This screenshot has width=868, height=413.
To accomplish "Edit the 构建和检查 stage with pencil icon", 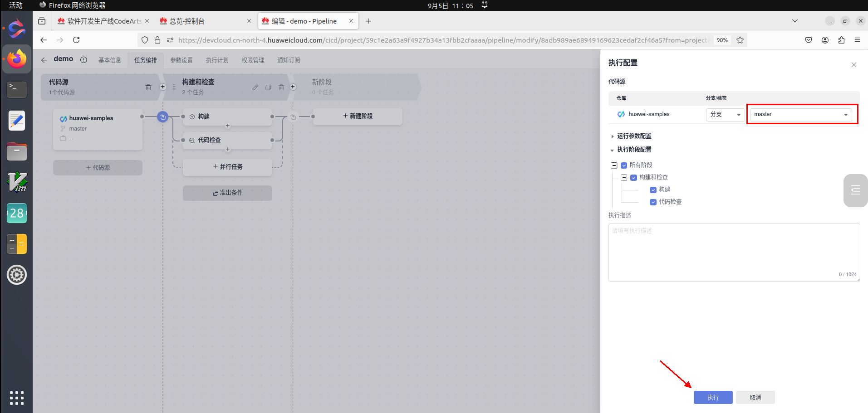I will (255, 87).
